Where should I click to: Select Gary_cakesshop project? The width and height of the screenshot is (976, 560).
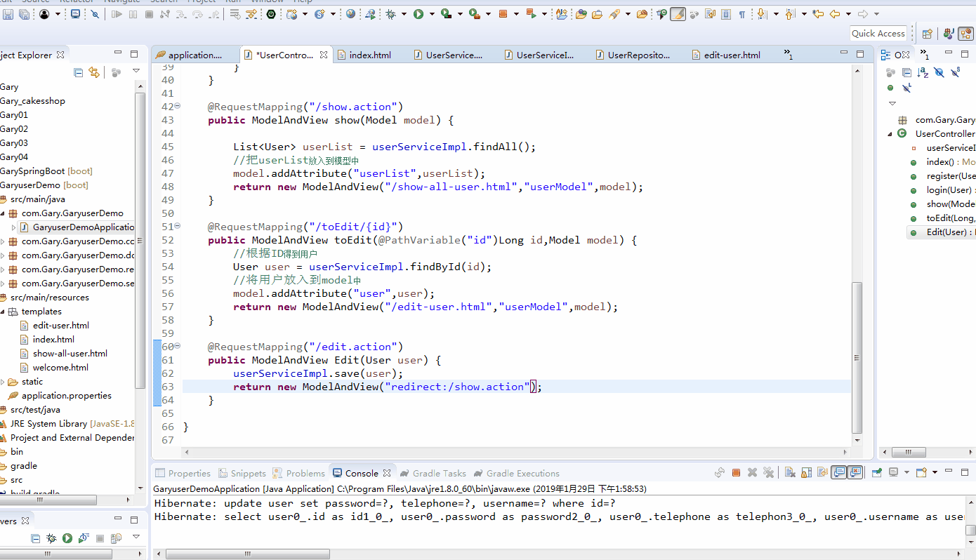point(32,100)
